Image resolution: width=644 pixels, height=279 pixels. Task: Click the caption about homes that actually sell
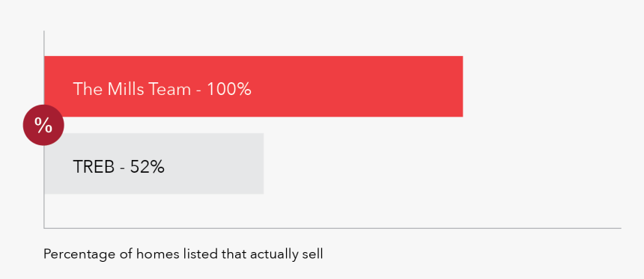pos(183,254)
